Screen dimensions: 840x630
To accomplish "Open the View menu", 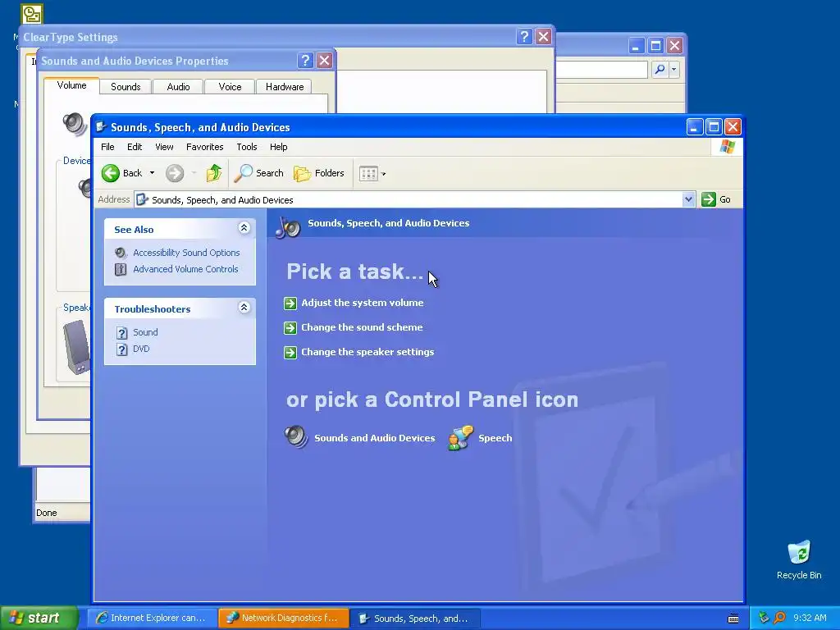I will [164, 147].
